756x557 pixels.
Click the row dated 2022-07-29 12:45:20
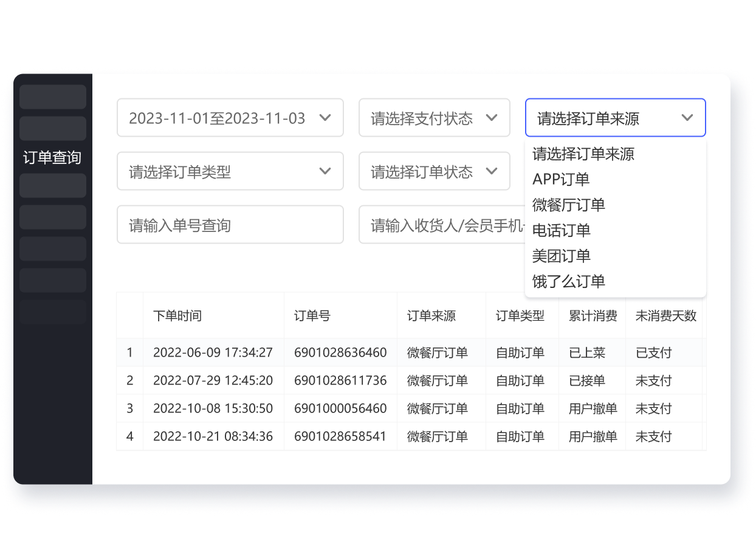(x=213, y=380)
